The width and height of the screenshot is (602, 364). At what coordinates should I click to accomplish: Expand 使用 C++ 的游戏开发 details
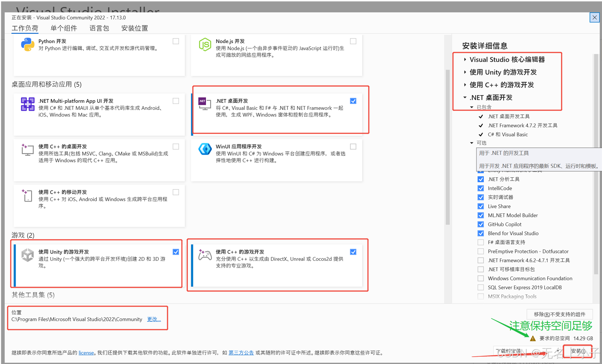click(465, 85)
